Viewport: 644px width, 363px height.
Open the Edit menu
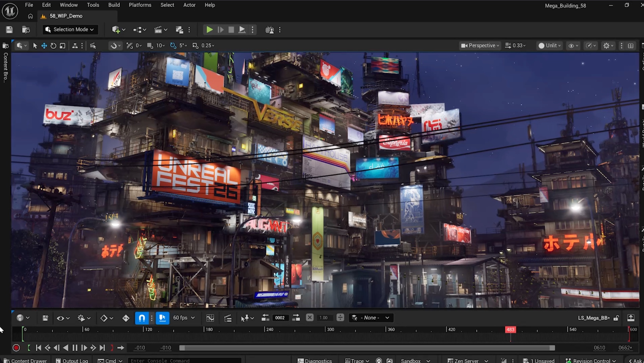coord(46,5)
